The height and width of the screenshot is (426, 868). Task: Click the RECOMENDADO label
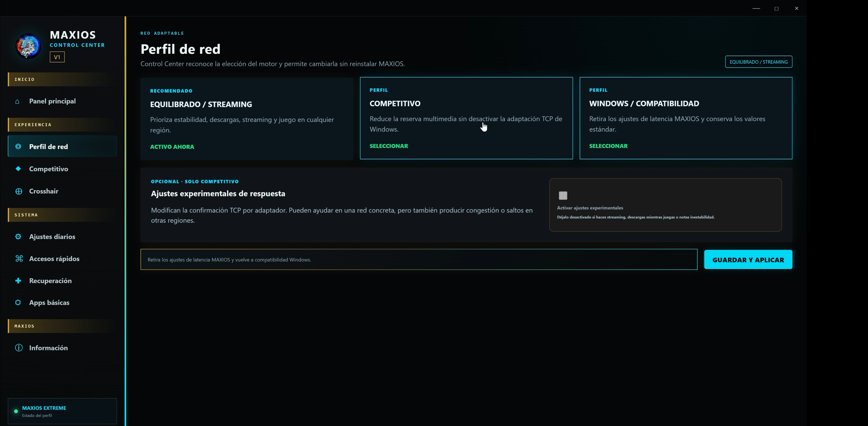[171, 91]
